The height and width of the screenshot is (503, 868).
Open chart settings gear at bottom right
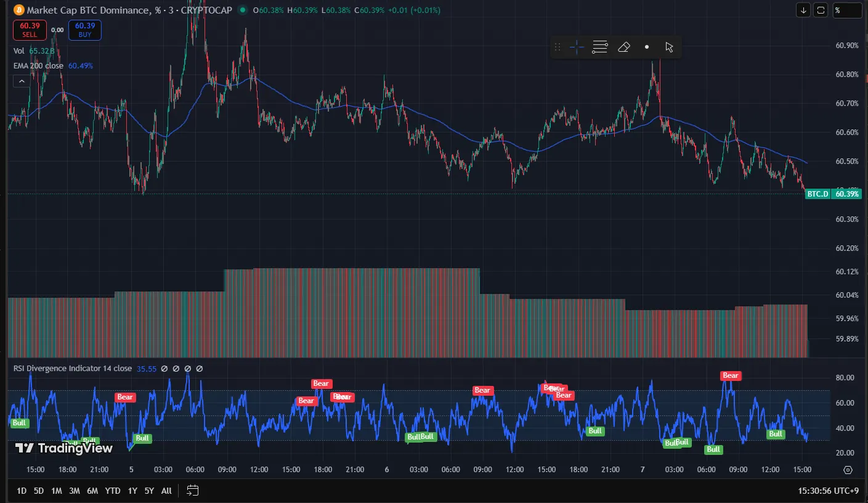pyautogui.click(x=848, y=469)
